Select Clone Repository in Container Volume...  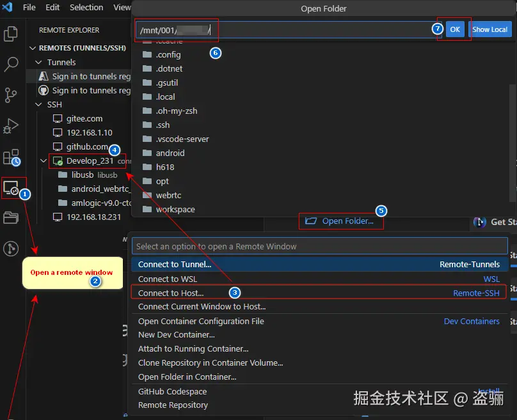tap(319, 362)
